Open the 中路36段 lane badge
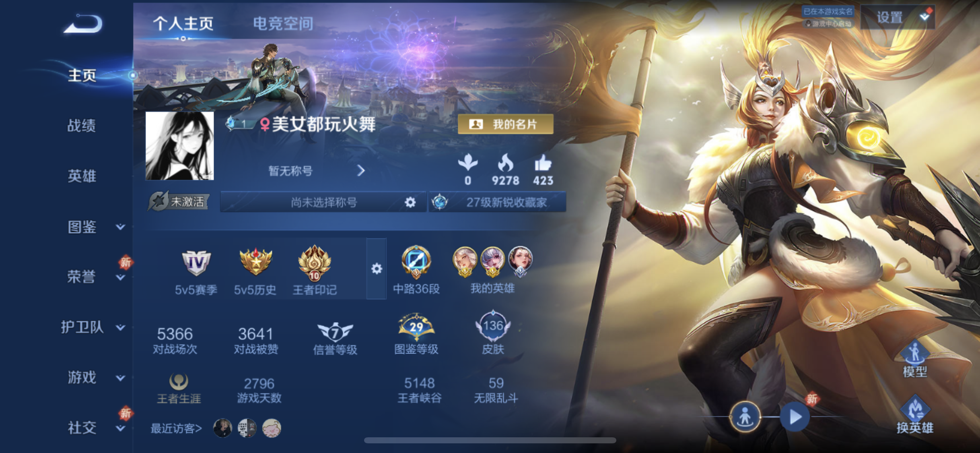This screenshot has height=453, width=980. pos(416,262)
